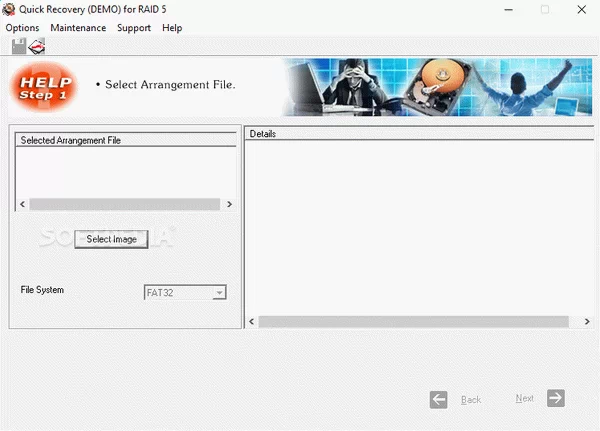Click the Next text label
This screenshot has height=431, width=600.
click(x=525, y=398)
